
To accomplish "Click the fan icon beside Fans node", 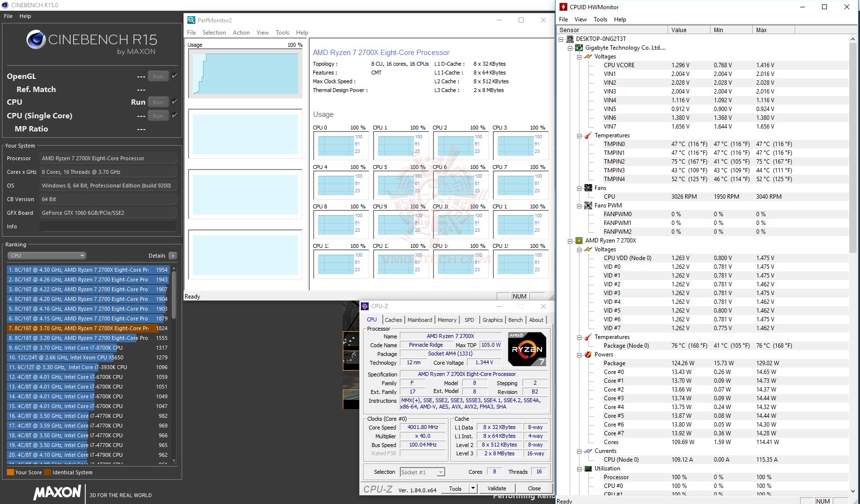I will (x=588, y=188).
